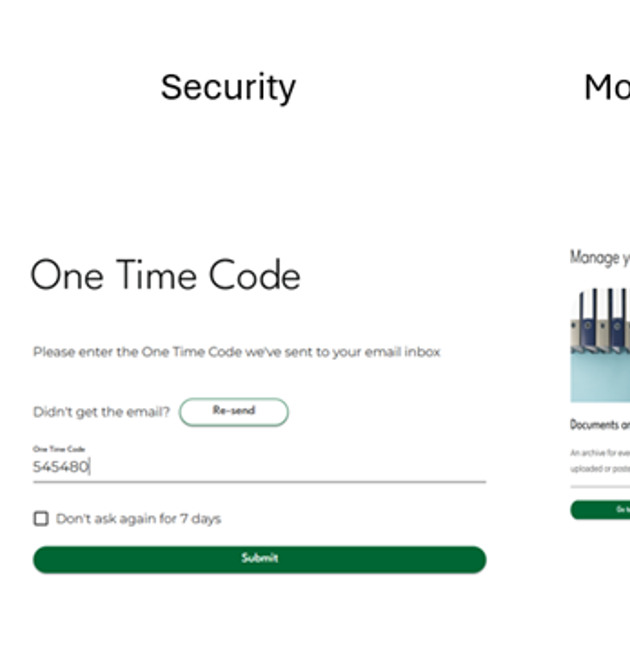This screenshot has width=630, height=650.
Task: Click the divider line in Documents card
Action: [600, 487]
